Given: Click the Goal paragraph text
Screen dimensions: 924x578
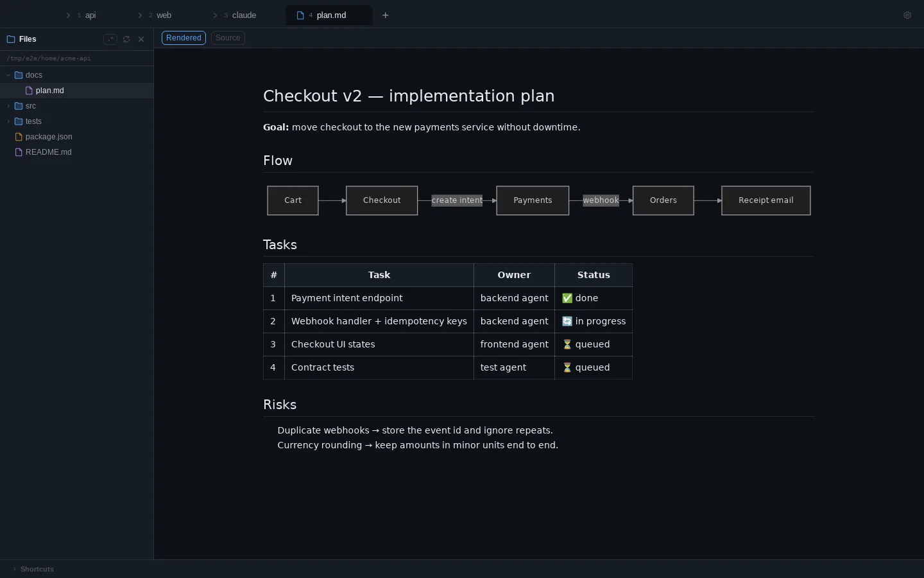Looking at the screenshot, I should pyautogui.click(x=422, y=127).
